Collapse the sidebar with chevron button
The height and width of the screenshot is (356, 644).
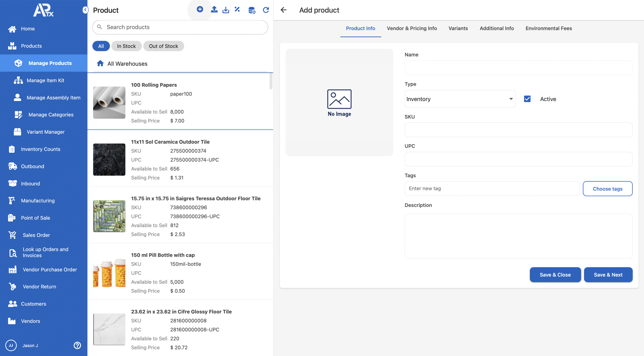click(x=85, y=10)
